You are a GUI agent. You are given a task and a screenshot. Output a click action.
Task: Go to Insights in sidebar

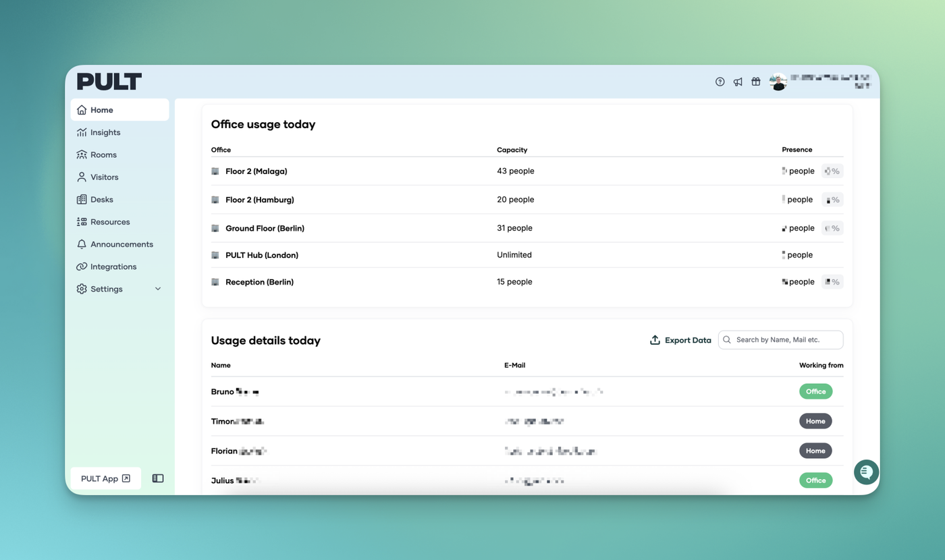[x=105, y=132]
